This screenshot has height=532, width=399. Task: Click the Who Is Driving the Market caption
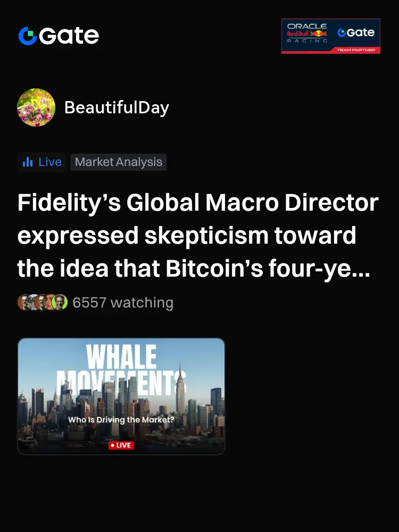click(121, 420)
